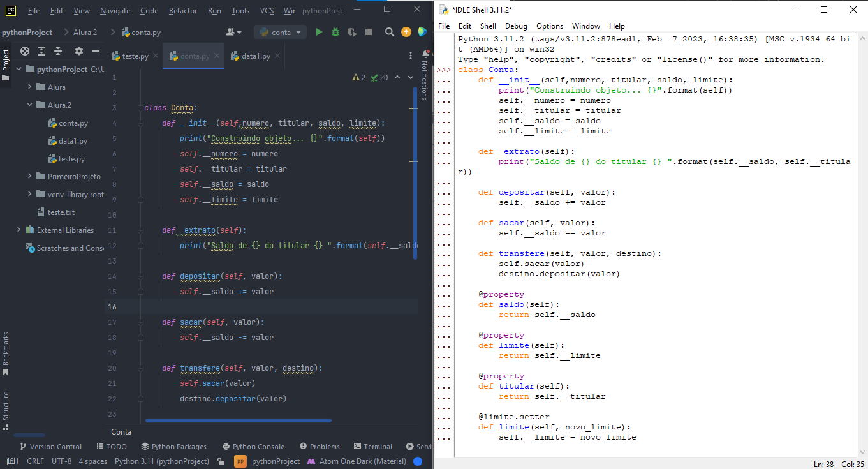Click the green 20 weak warnings indicator
Viewport: 868px width, 469px height.
(x=379, y=78)
